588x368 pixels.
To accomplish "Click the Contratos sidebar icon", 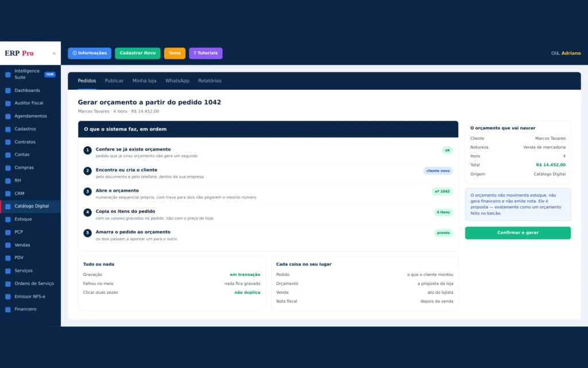I will click(x=8, y=143).
